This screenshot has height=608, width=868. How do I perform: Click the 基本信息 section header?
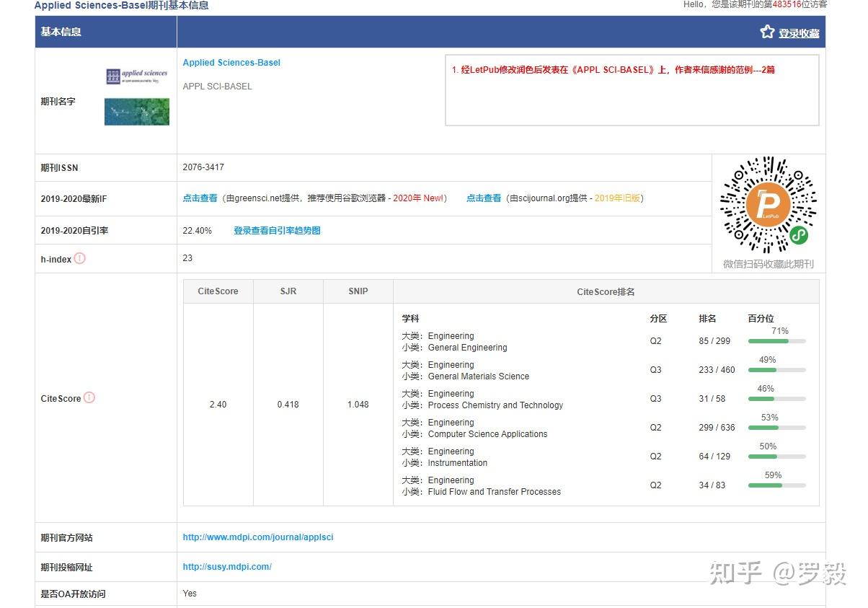(61, 32)
